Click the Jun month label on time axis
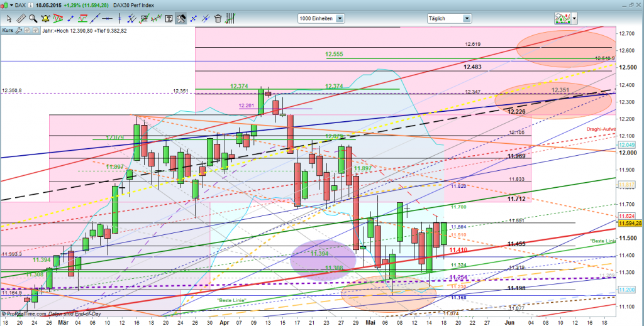 pyautogui.click(x=508, y=323)
